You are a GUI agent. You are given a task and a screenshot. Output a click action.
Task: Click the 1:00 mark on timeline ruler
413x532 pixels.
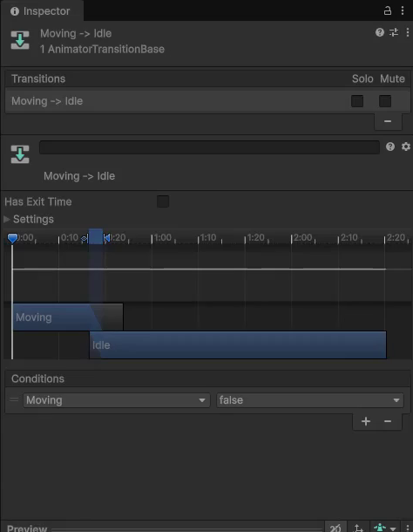coord(162,237)
